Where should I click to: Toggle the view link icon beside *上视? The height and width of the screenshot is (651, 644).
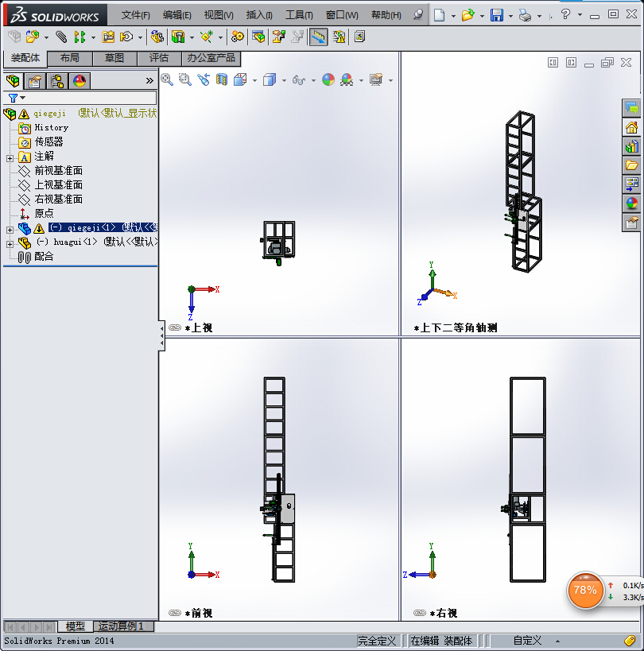(x=175, y=327)
